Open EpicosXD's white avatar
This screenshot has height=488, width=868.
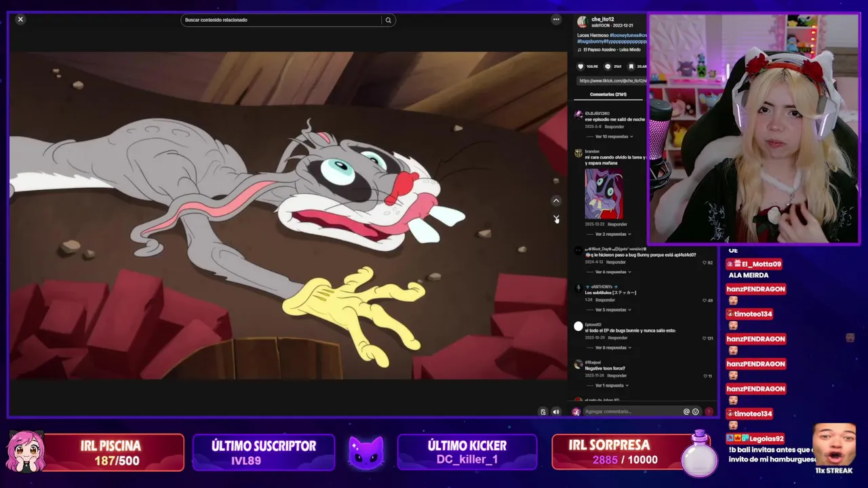[x=578, y=326]
